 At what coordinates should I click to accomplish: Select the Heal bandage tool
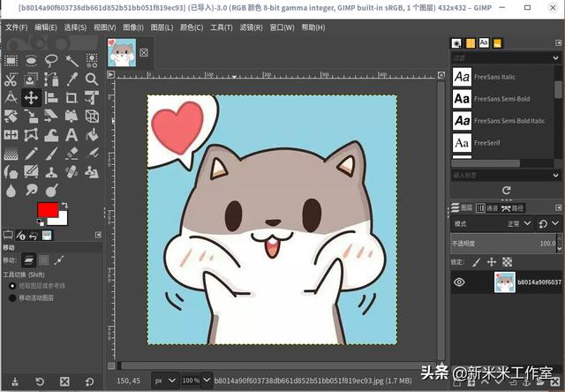point(72,172)
